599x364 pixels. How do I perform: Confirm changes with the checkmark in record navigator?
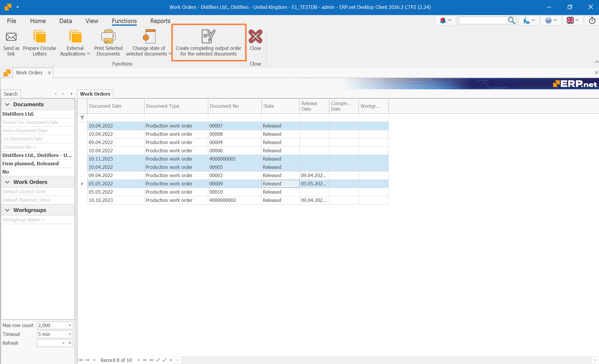pyautogui.click(x=164, y=360)
